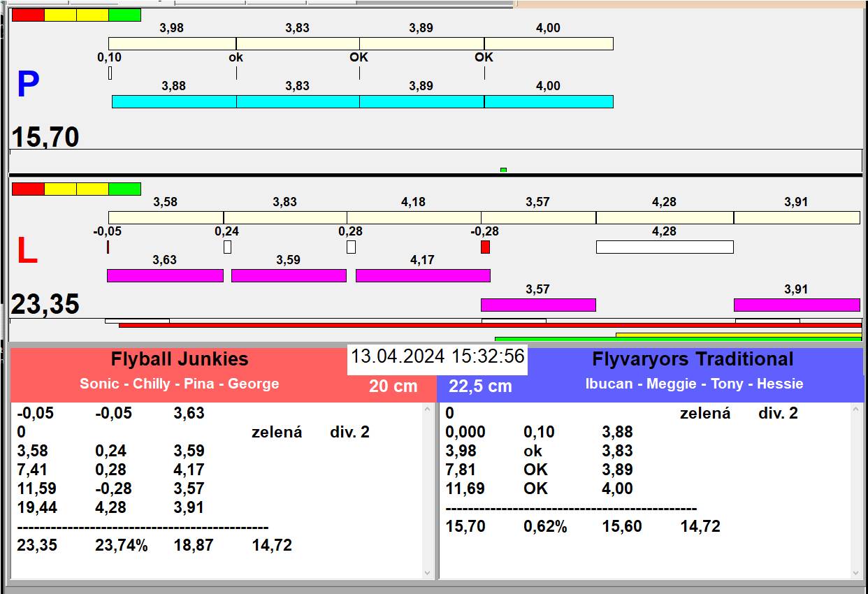Screen dimensions: 868x594
Task: Click the date and time 13.04.2024 15:32:56
Action: pyautogui.click(x=437, y=356)
